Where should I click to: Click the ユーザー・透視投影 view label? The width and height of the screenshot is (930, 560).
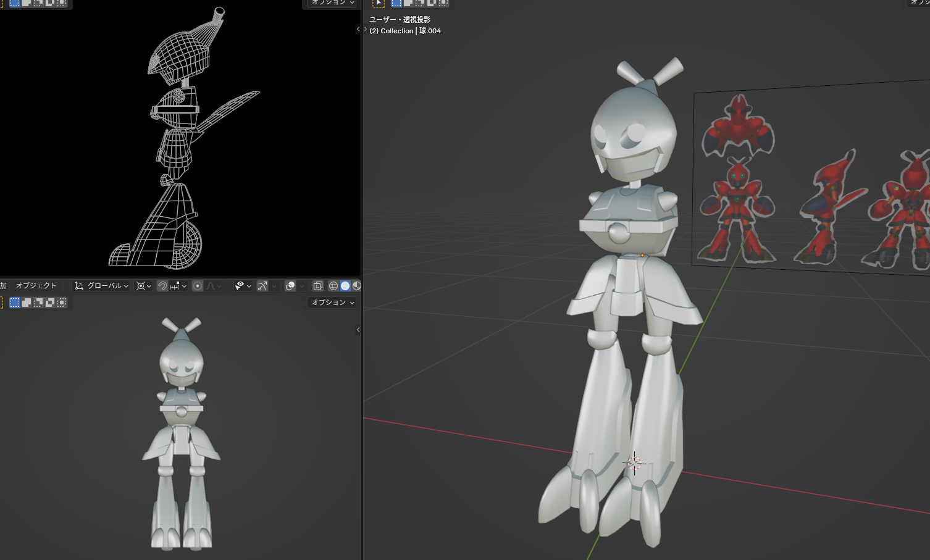(400, 20)
